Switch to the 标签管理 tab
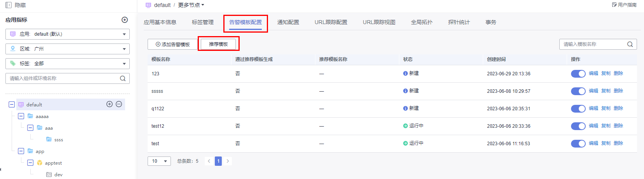 tap(203, 22)
